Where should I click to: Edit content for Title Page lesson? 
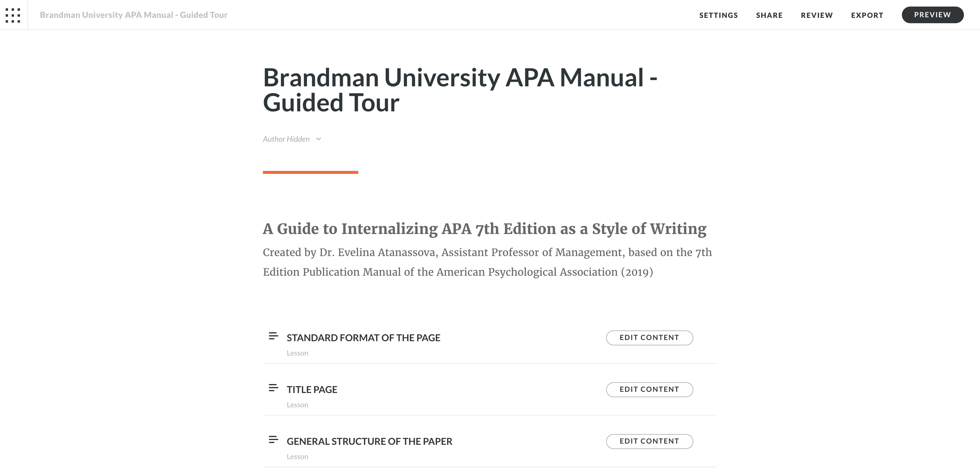[x=649, y=389]
